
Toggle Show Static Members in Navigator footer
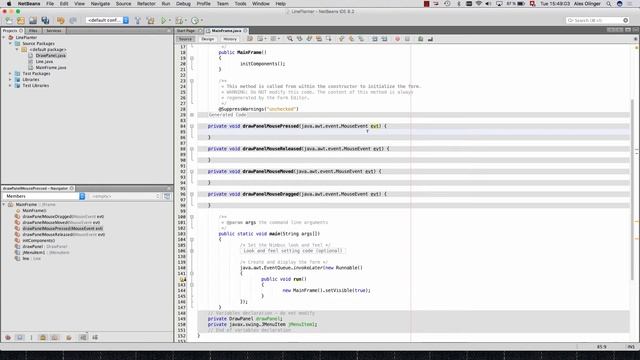31,338
